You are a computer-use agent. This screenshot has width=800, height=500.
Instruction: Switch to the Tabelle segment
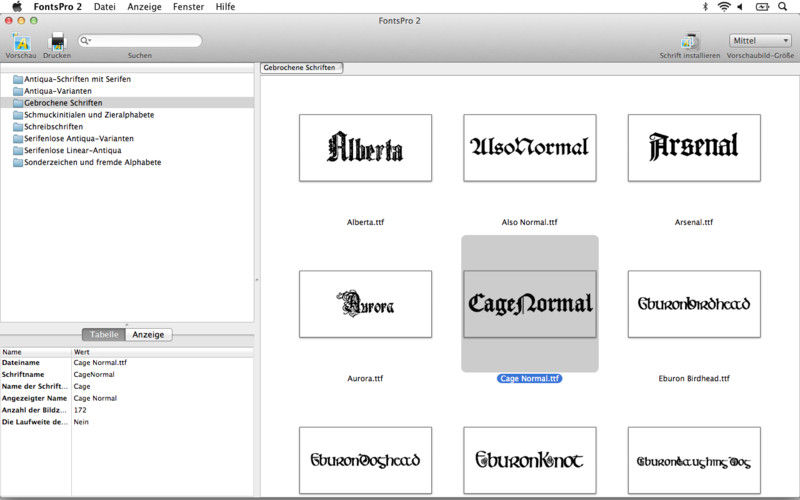point(104,335)
